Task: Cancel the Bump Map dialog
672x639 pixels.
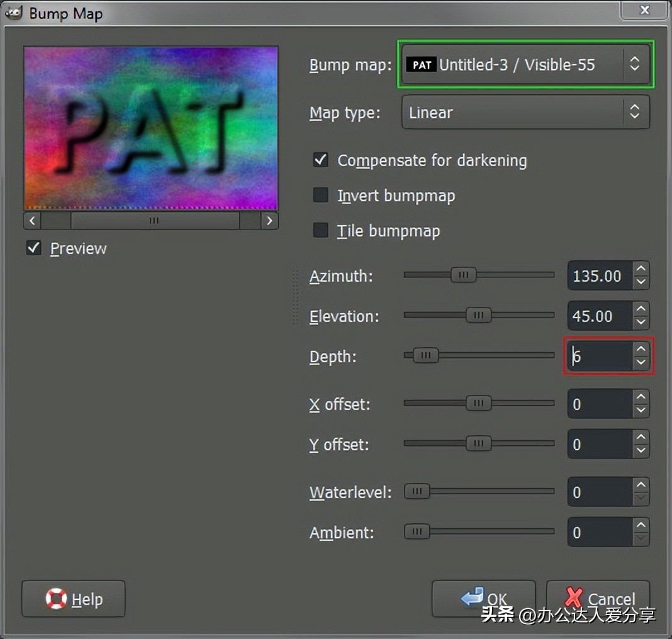Action: 598,599
